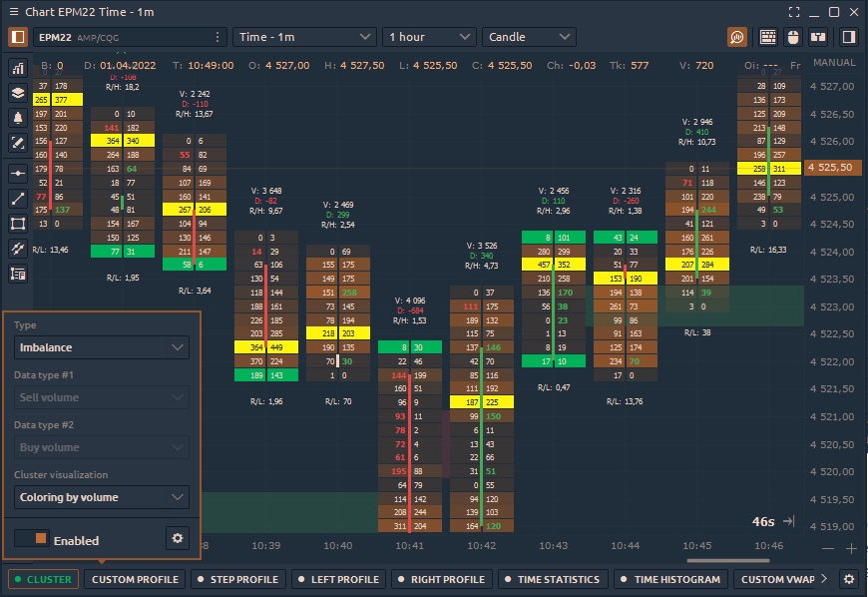Select the trend line drawing tool
Viewport: 868px width, 597px height.
(18, 198)
